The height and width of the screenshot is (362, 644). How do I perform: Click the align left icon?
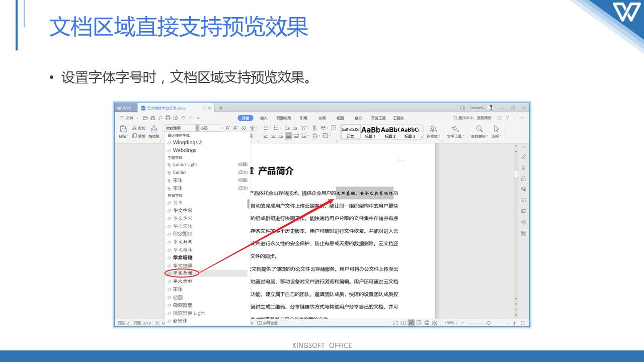click(x=266, y=136)
